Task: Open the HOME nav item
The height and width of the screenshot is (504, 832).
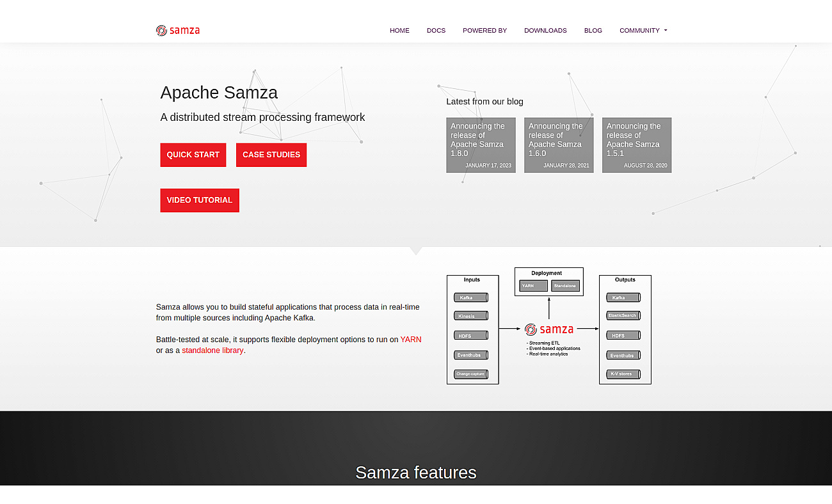Action: tap(399, 30)
